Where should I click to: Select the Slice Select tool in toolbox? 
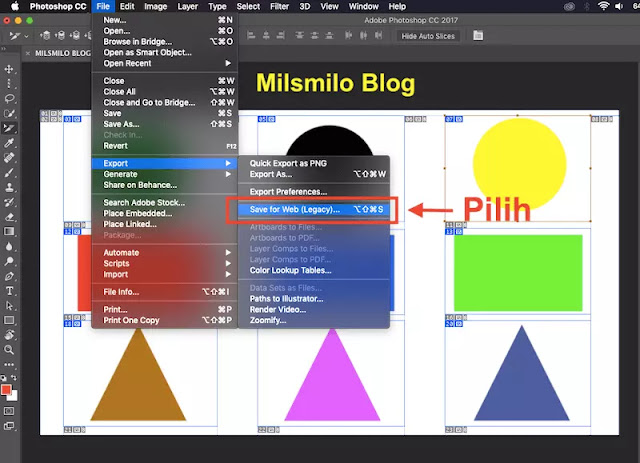9,128
